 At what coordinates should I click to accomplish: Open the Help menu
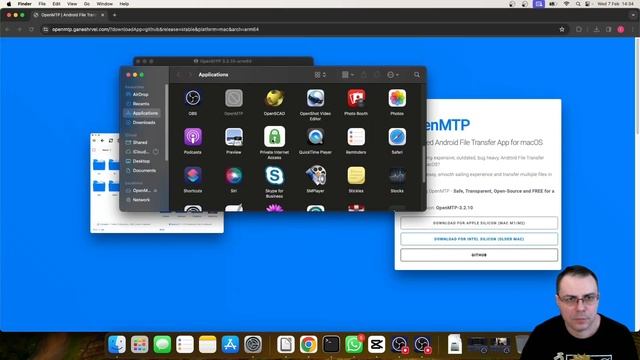(124, 4)
